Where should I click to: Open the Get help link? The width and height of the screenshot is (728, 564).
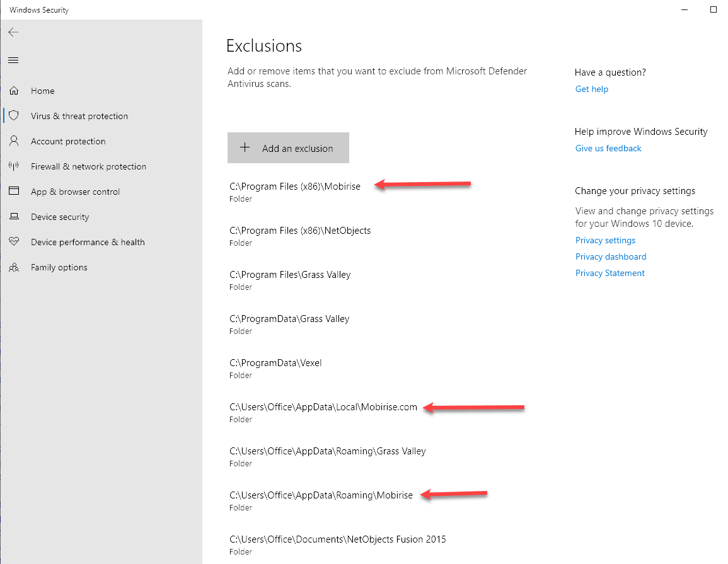(x=591, y=89)
